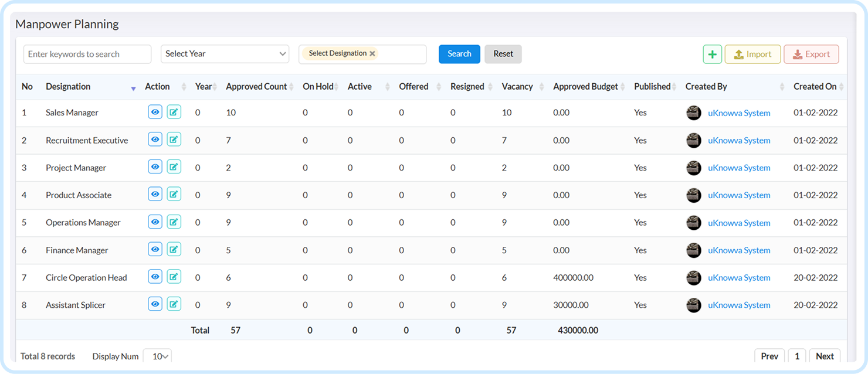Image resolution: width=868 pixels, height=374 pixels.
Task: Go to Prev page
Action: (x=769, y=356)
